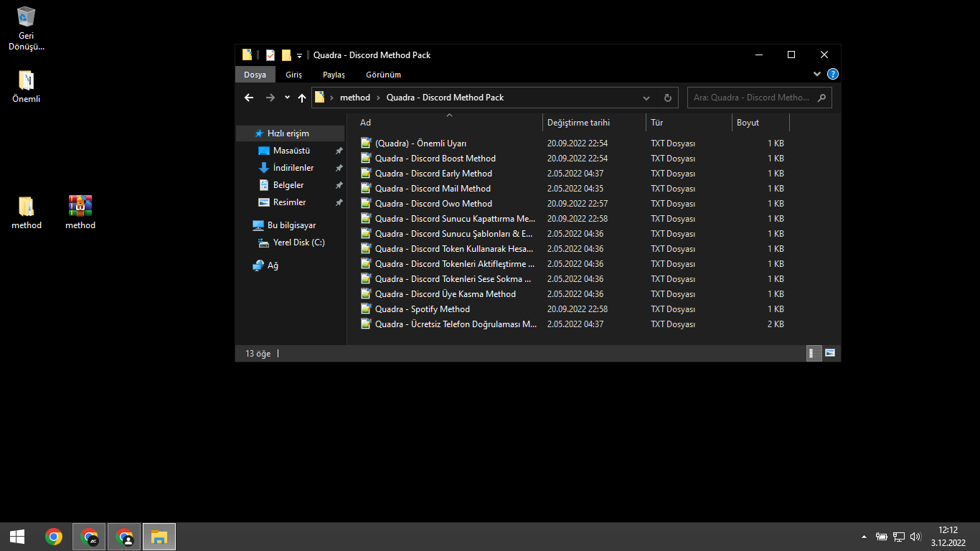
Task: Open the File Explorer taskbar button
Action: coord(159,537)
